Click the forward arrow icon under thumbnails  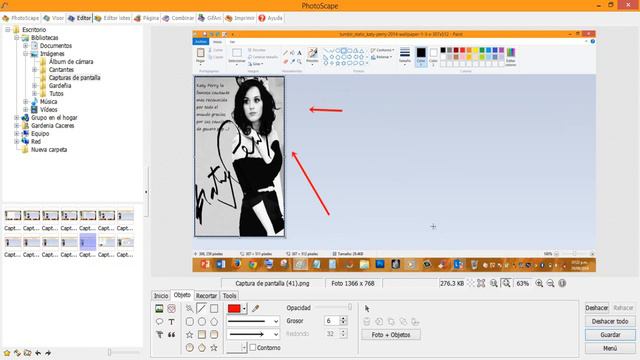tap(48, 353)
